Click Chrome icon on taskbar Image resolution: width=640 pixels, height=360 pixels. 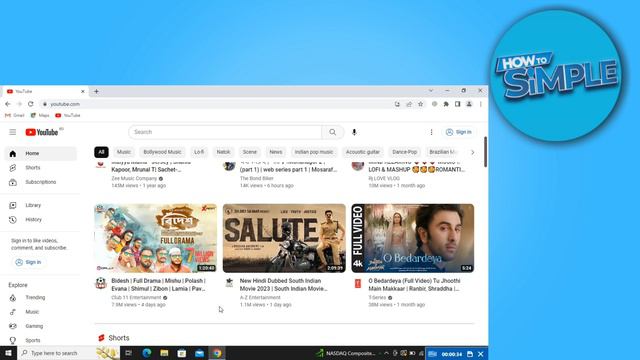point(217,353)
